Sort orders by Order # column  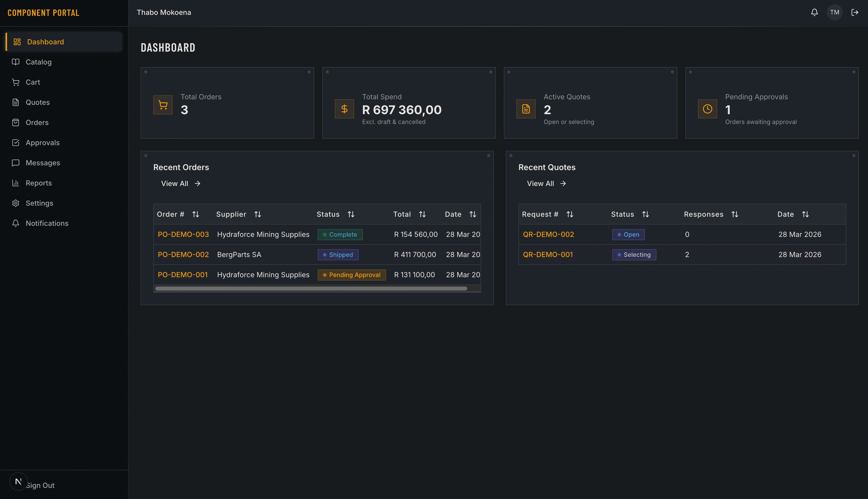click(x=196, y=214)
